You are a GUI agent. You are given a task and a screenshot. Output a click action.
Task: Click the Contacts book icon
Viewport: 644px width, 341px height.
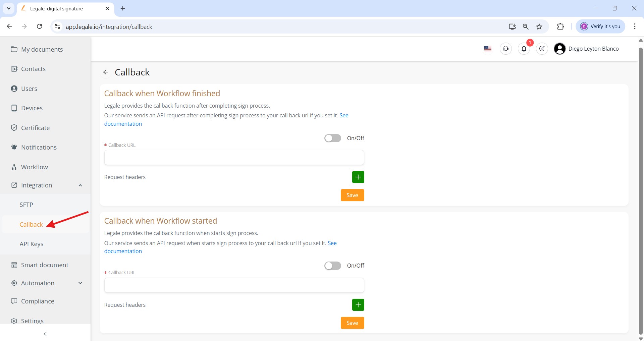14,69
